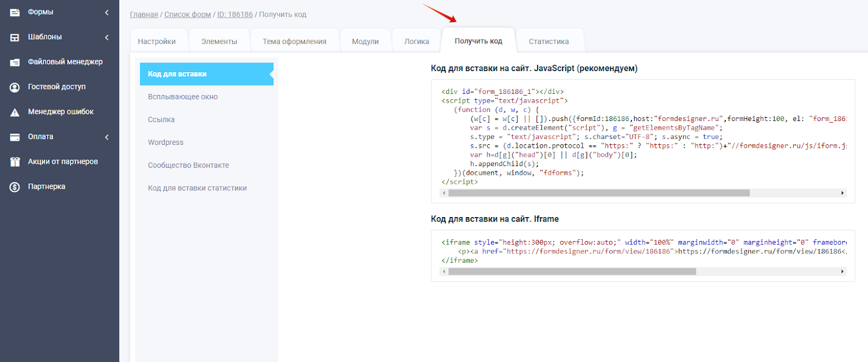Image resolution: width=868 pixels, height=362 pixels.
Task: Click the Оплата card icon
Action: click(x=15, y=137)
